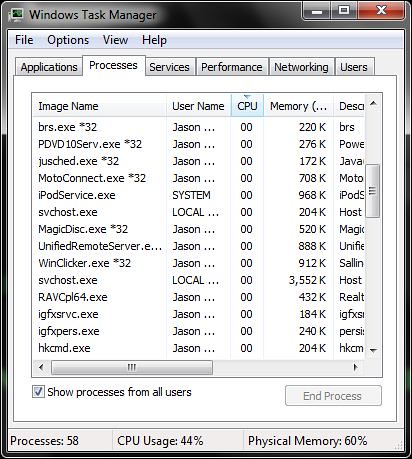Select the igfxpers.exe process
Viewport: 412px width, 459px height.
click(x=199, y=331)
